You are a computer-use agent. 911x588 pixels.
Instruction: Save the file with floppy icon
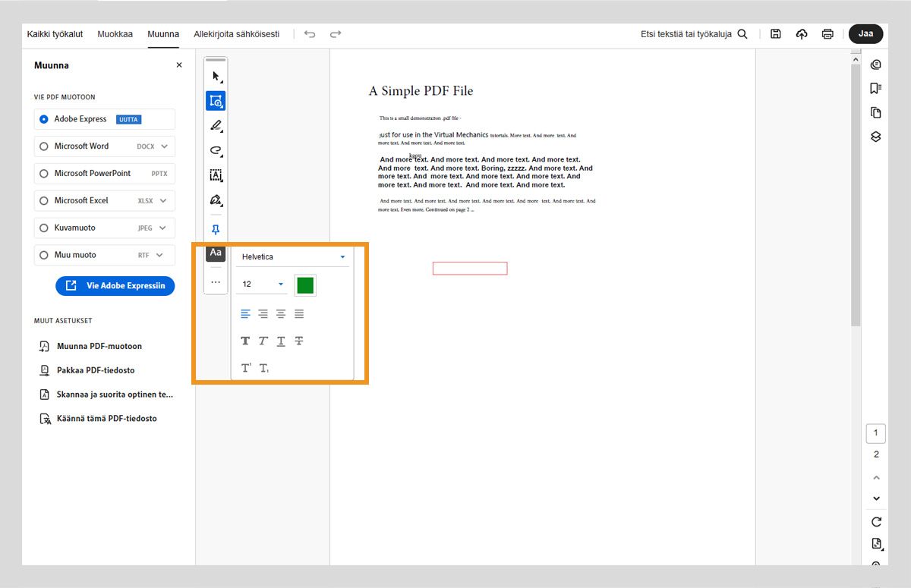[x=776, y=34]
